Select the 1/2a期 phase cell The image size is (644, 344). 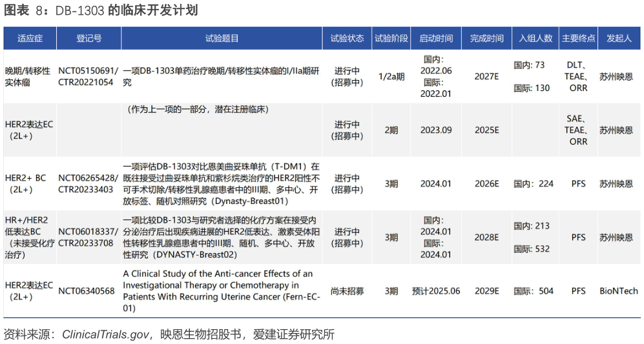click(391, 77)
